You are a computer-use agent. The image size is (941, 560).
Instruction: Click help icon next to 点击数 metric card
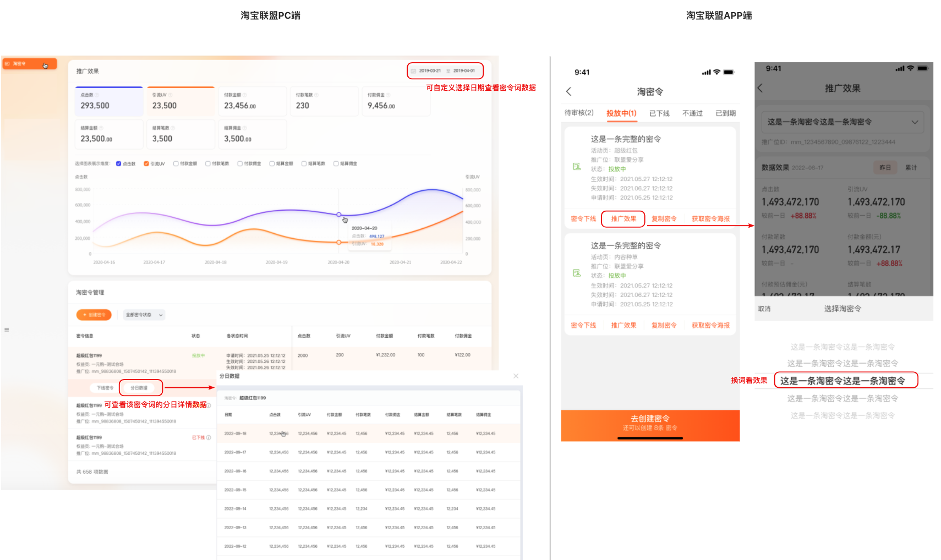tap(97, 95)
